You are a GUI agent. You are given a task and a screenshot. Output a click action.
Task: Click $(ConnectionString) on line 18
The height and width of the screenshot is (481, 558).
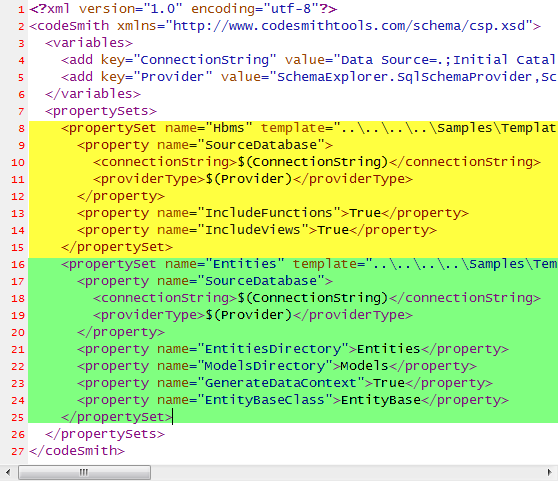[313, 298]
